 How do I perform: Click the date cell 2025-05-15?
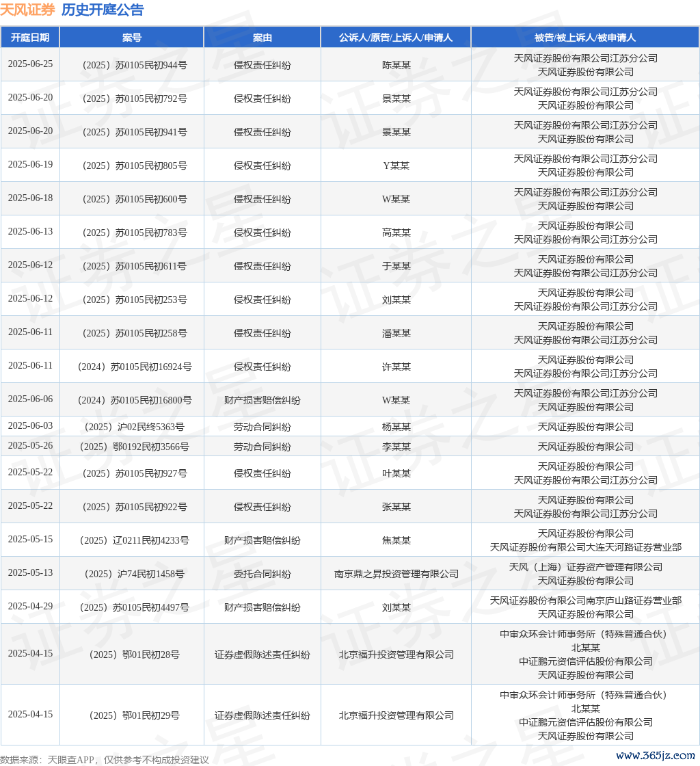click(30, 540)
